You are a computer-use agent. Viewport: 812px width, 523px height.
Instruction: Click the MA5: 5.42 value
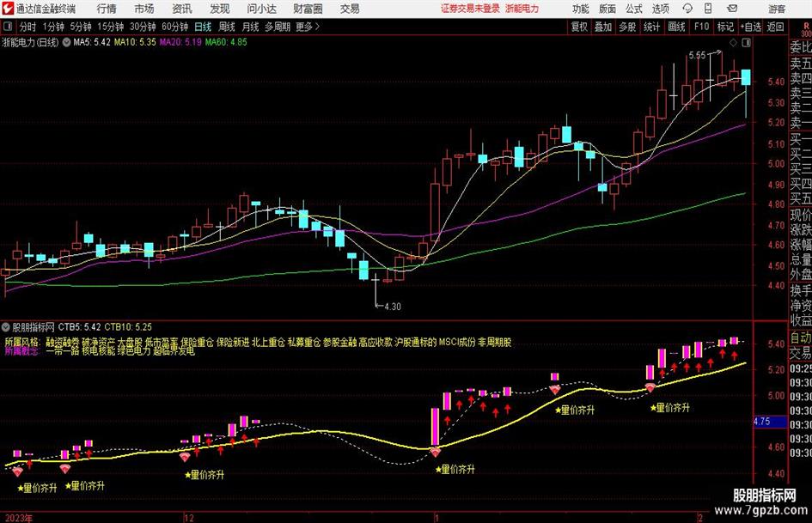click(x=92, y=42)
